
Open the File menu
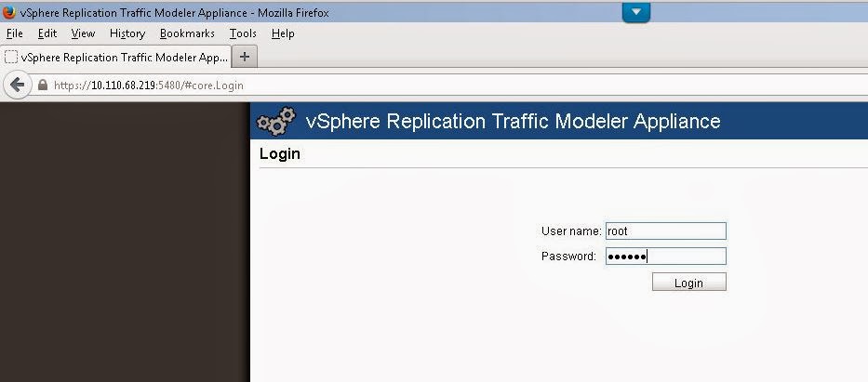point(14,33)
